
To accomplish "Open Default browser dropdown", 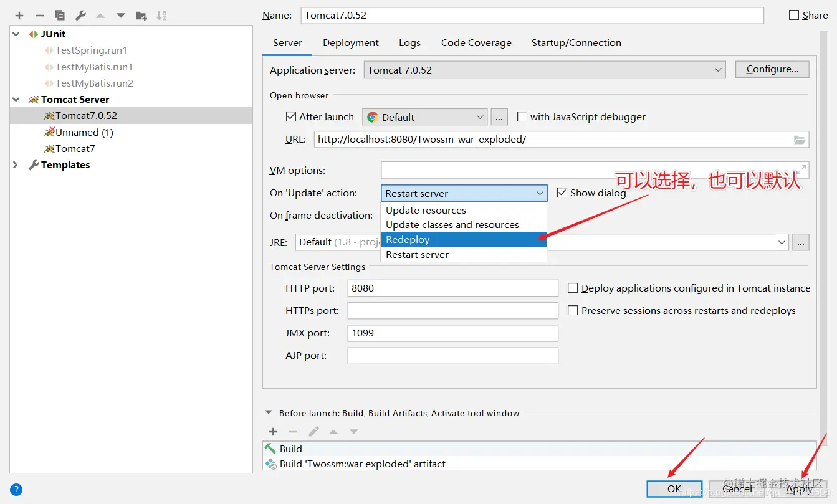I will 424,117.
